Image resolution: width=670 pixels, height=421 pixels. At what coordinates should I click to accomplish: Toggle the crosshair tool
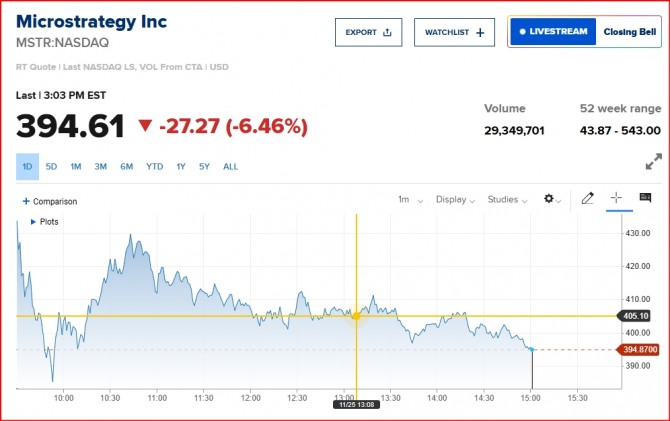point(616,198)
